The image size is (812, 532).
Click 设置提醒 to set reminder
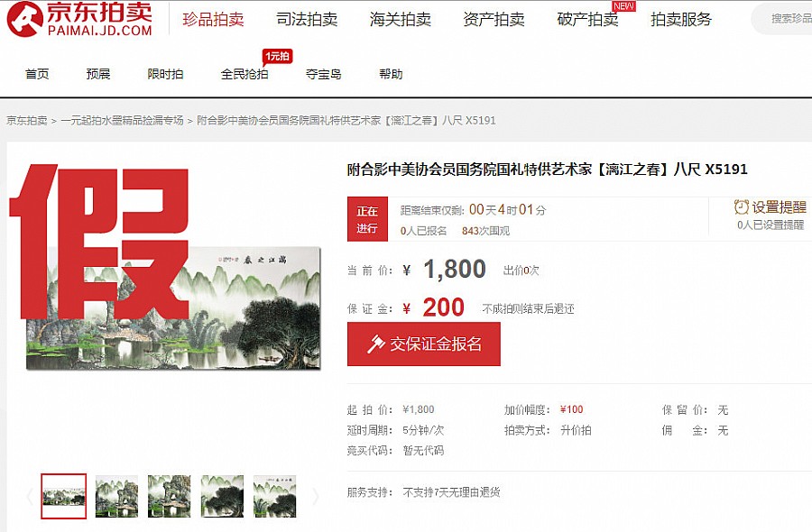(x=779, y=207)
